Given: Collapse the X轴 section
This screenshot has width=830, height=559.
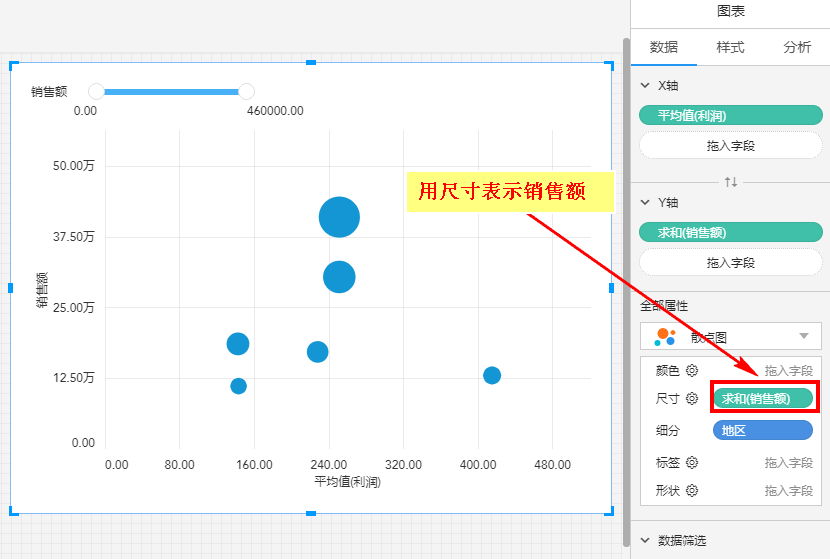Looking at the screenshot, I should coord(645,87).
